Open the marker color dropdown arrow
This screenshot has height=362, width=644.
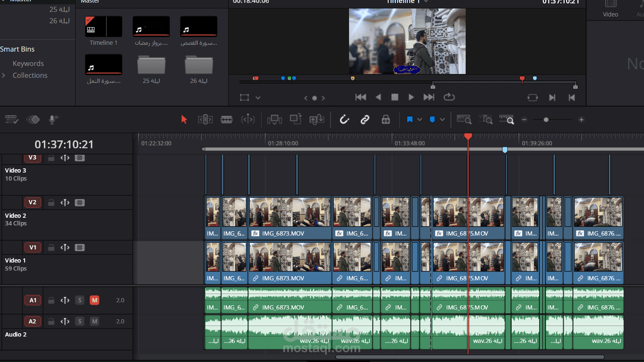(x=442, y=120)
